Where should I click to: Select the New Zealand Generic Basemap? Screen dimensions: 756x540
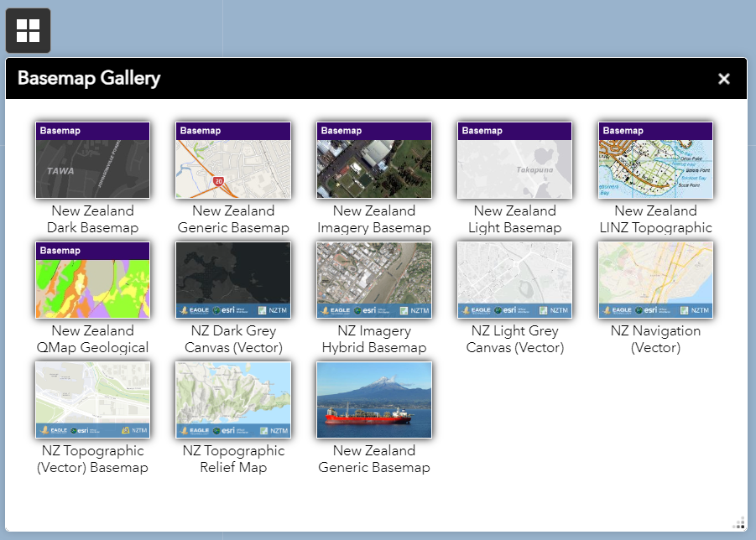pos(233,159)
